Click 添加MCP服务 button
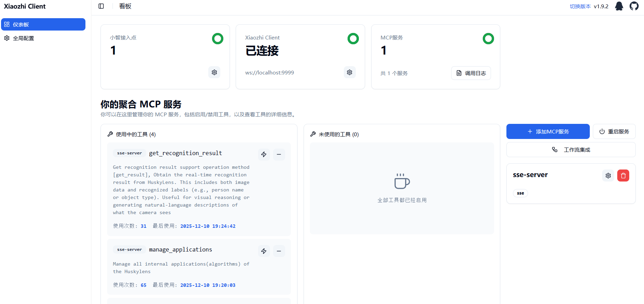 (548, 131)
